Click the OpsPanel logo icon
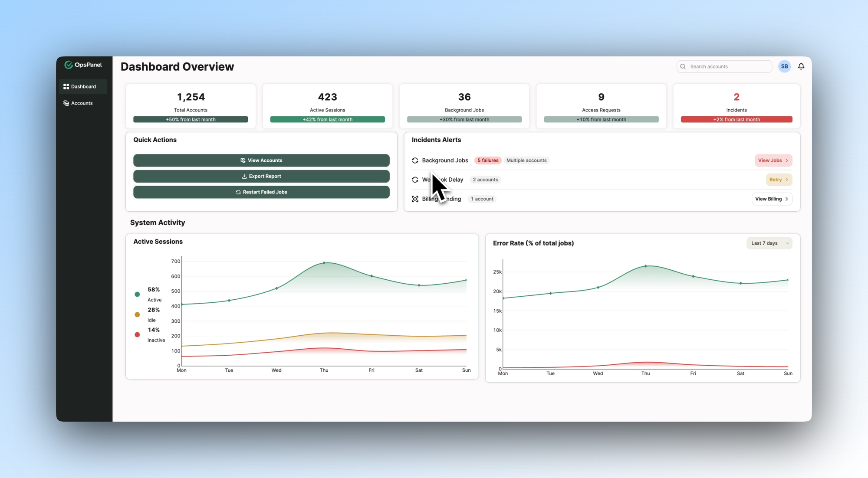The image size is (868, 478). coord(69,65)
